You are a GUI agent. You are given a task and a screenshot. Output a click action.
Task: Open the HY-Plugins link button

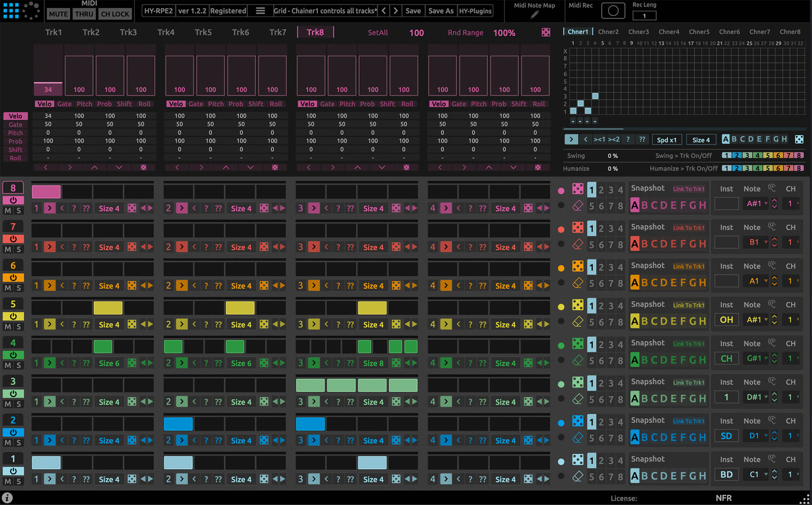[x=475, y=11]
